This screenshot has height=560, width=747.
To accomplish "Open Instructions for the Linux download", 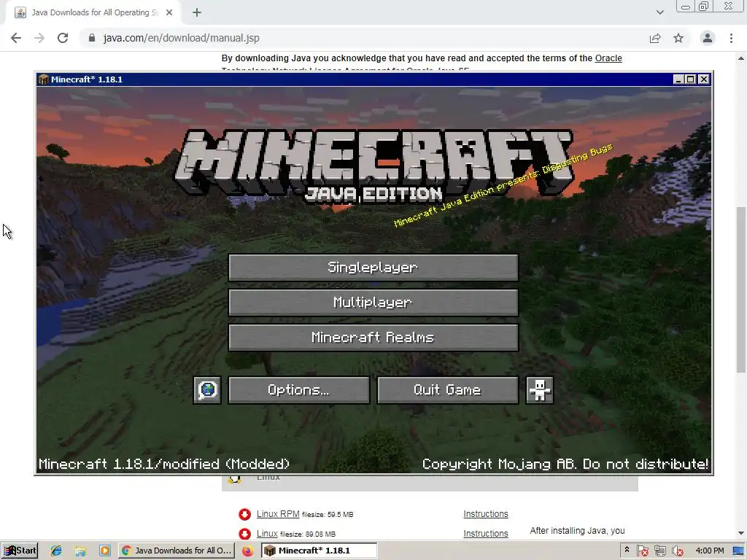I will pyautogui.click(x=486, y=533).
